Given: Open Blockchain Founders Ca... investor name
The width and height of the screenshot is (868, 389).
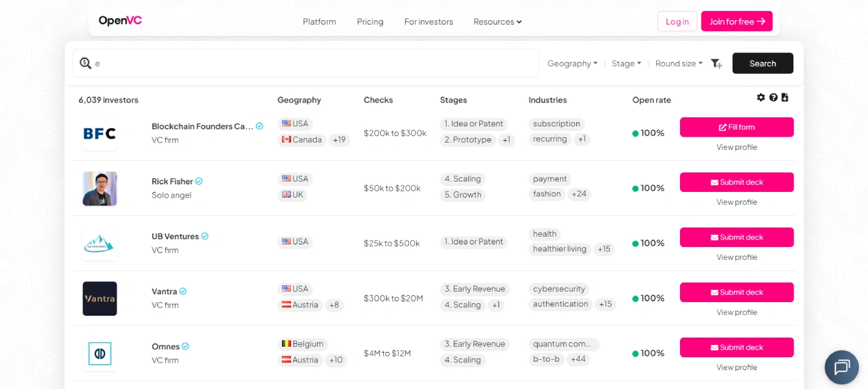Looking at the screenshot, I should (202, 126).
